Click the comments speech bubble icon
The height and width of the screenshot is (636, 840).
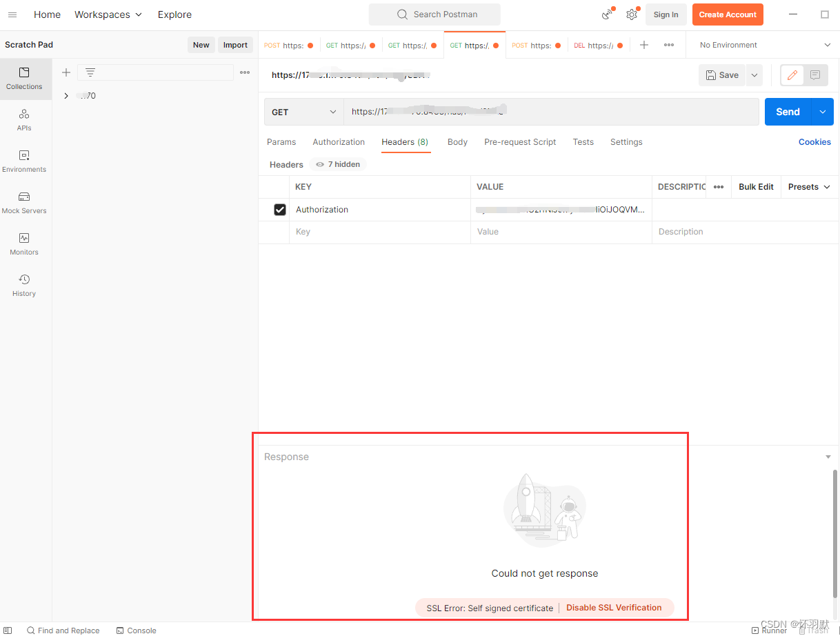[x=815, y=75]
